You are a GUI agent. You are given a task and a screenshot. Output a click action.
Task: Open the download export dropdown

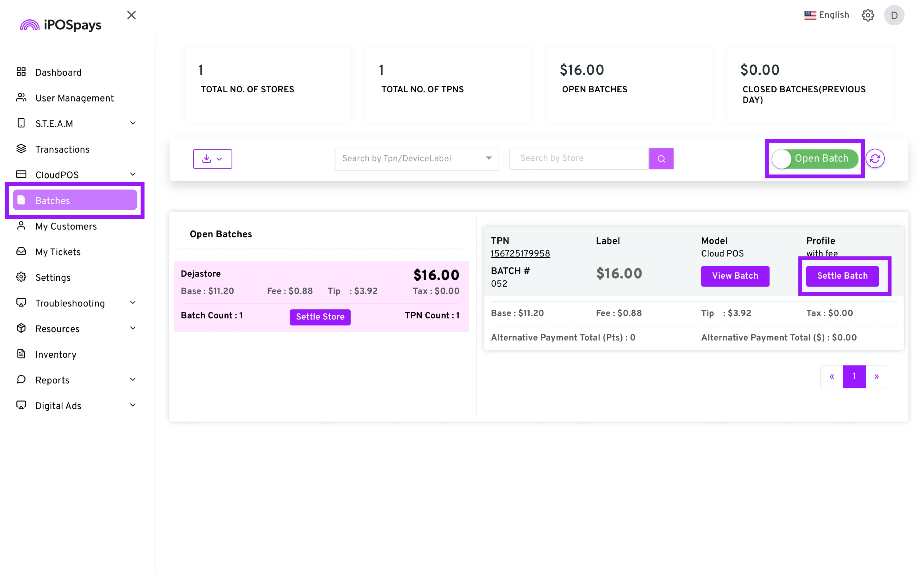tap(212, 159)
